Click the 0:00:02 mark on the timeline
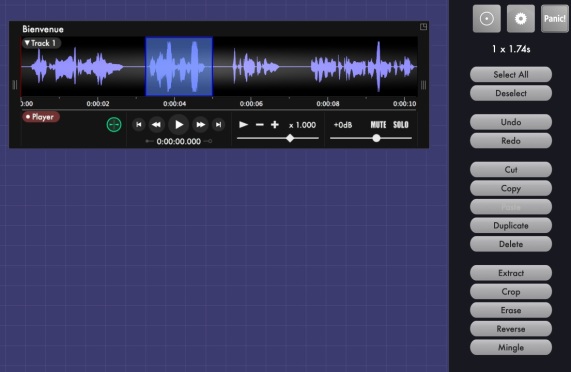 (x=98, y=104)
